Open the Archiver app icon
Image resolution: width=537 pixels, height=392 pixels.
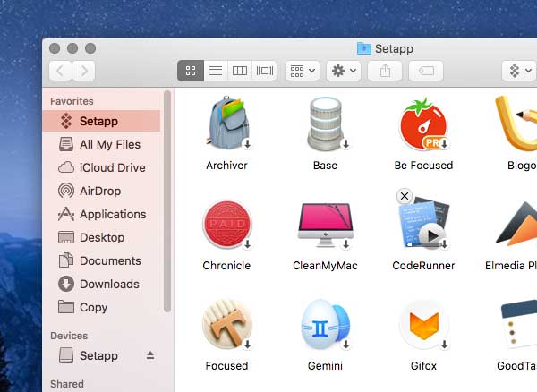coord(227,124)
